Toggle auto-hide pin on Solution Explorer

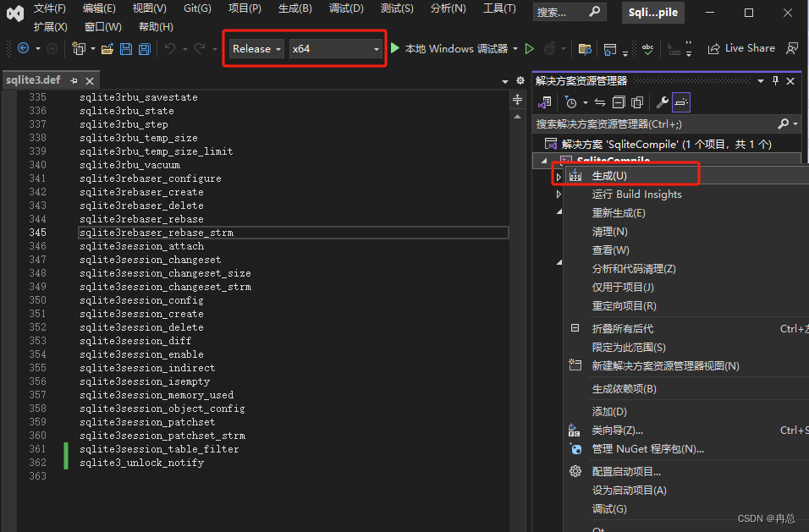coord(775,81)
